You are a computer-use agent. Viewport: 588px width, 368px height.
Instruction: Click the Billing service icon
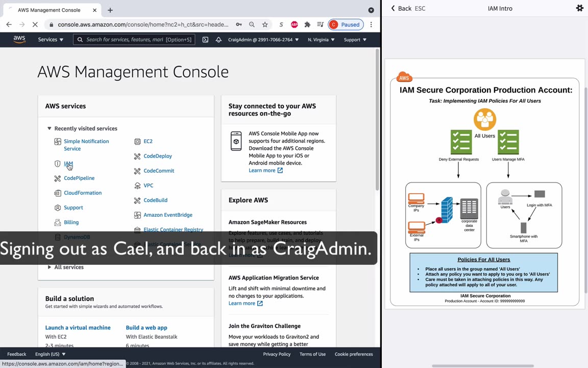[57, 222]
